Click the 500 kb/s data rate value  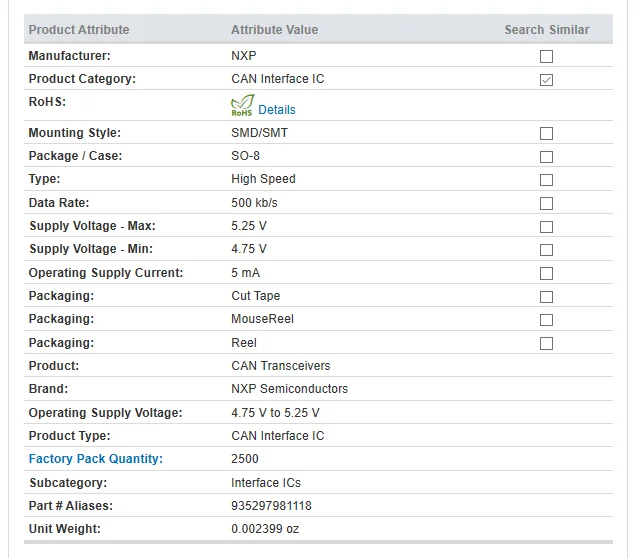coord(254,203)
